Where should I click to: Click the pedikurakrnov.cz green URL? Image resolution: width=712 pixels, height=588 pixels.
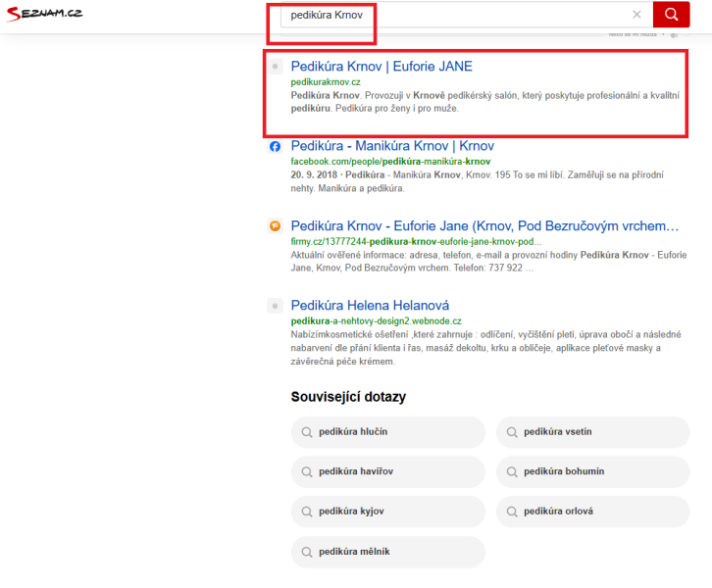pos(326,82)
